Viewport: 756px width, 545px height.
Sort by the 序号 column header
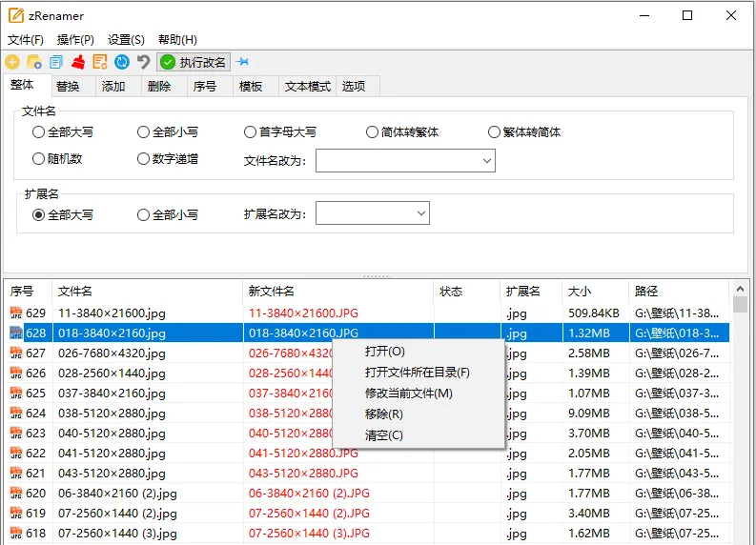click(28, 291)
